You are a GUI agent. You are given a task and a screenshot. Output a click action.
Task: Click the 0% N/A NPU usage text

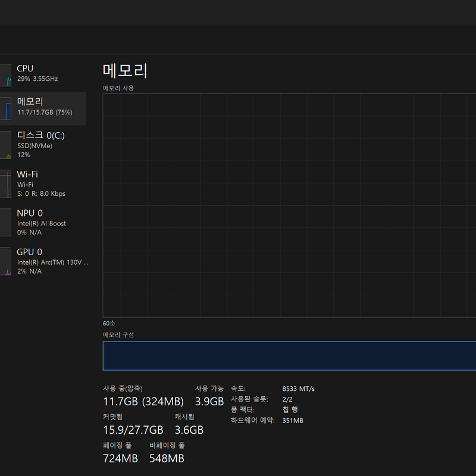coord(29,233)
